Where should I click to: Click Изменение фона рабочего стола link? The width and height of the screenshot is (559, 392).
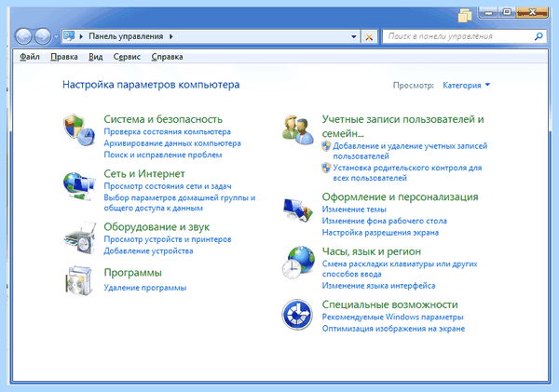(384, 221)
